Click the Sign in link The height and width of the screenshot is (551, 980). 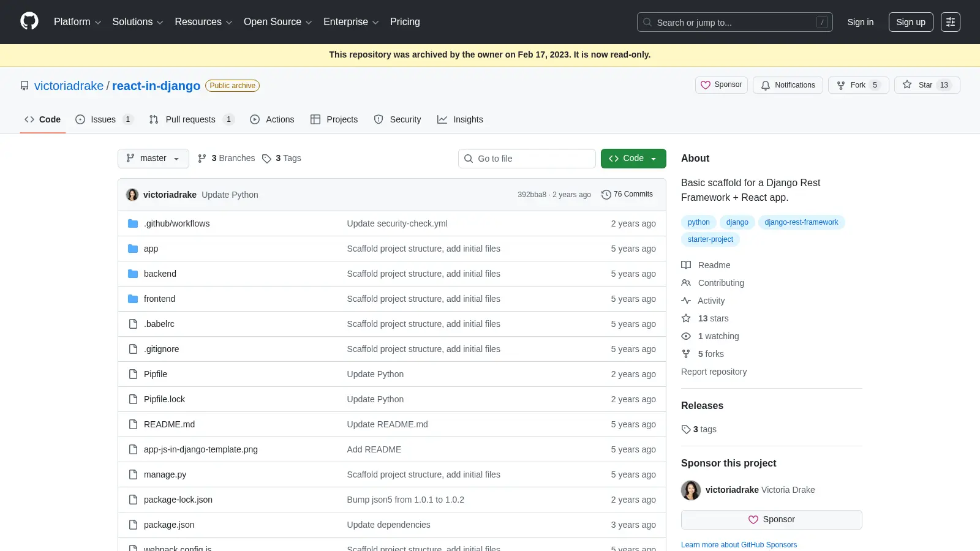(x=861, y=22)
